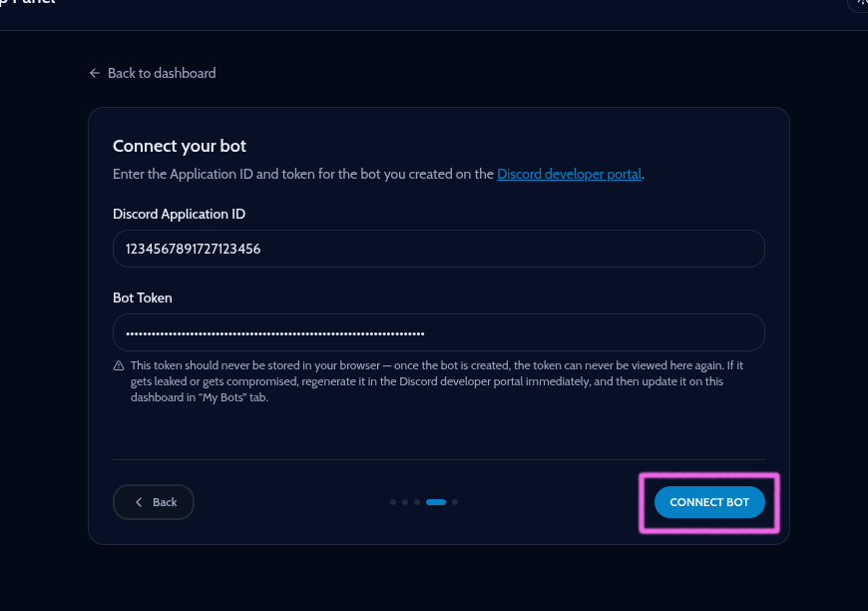
Task: Select the second step progress dot
Action: (405, 502)
